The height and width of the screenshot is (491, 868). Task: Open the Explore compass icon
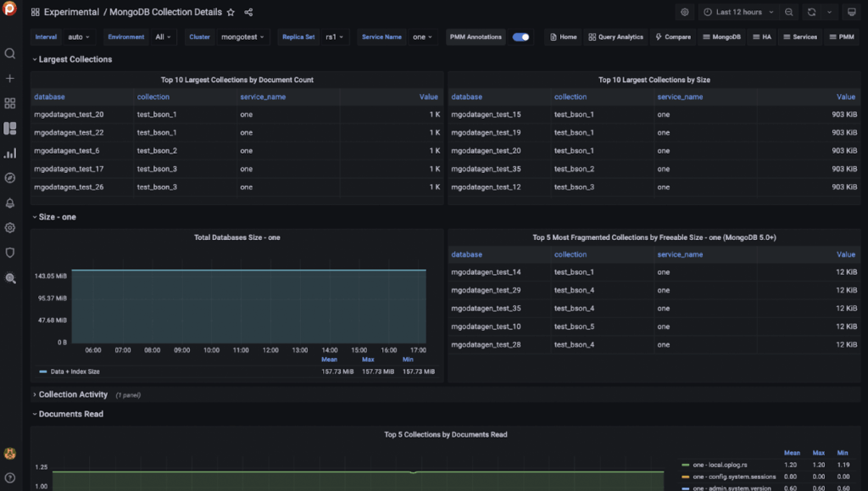point(10,177)
